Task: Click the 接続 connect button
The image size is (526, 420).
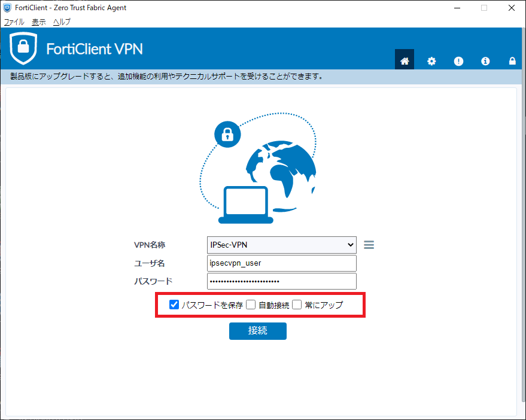Action: [258, 331]
